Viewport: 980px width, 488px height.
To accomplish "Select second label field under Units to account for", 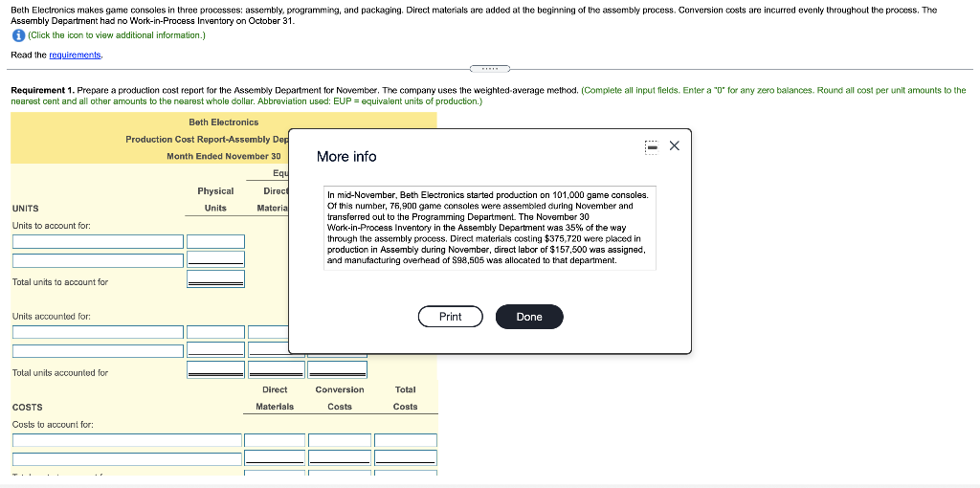I will 99,260.
